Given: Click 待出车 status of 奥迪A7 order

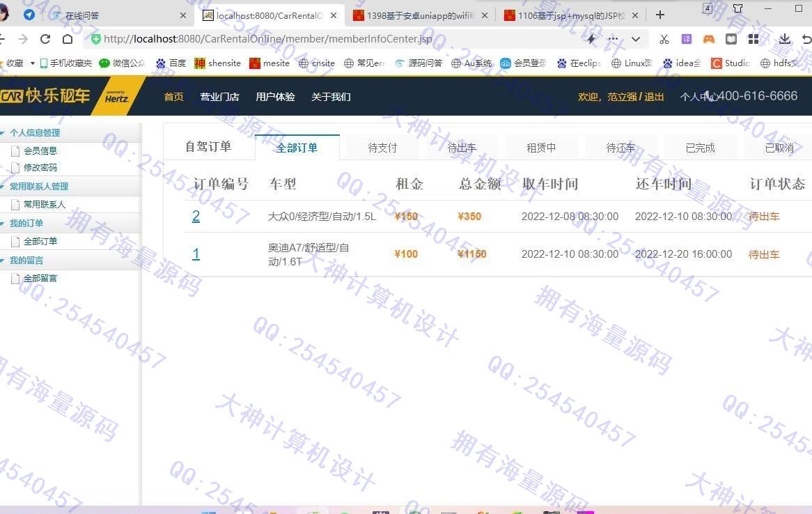Looking at the screenshot, I should (764, 254).
